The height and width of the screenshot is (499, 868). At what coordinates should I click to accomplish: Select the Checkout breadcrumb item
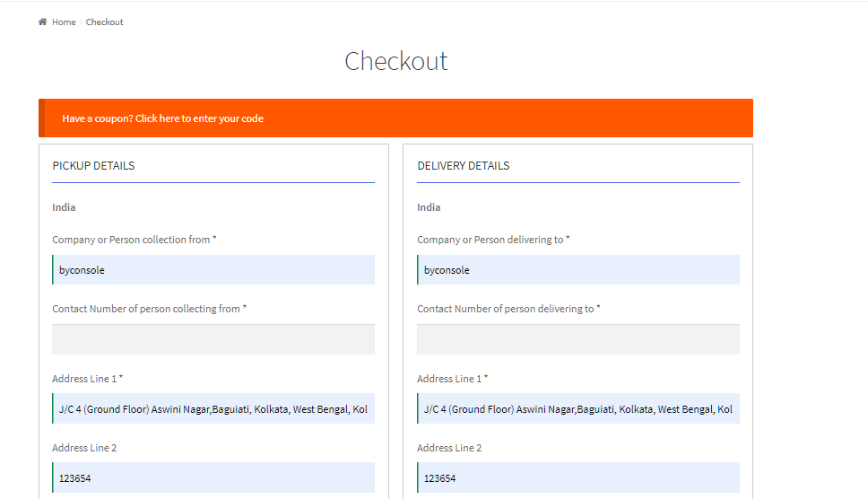(104, 22)
